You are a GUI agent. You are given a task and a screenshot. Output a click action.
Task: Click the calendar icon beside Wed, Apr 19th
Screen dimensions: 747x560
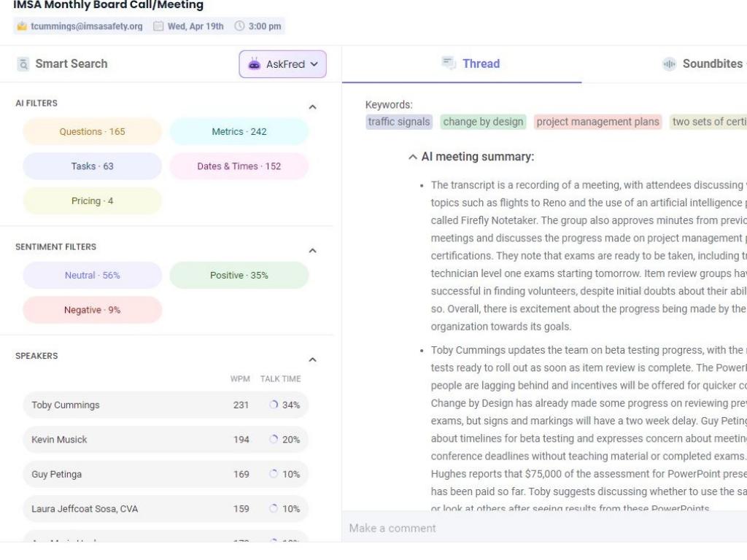(158, 26)
